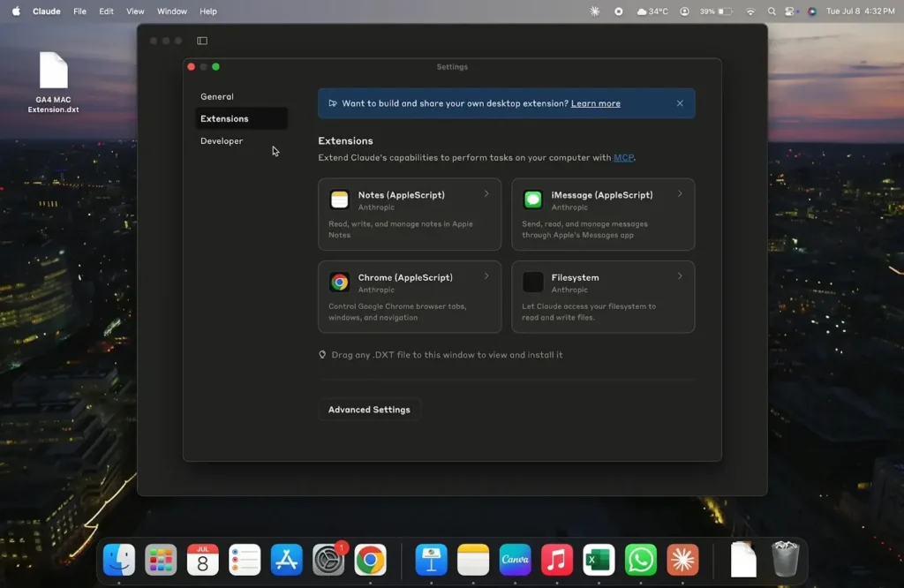
Task: Click the Filesystem extension icon
Action: click(532, 282)
